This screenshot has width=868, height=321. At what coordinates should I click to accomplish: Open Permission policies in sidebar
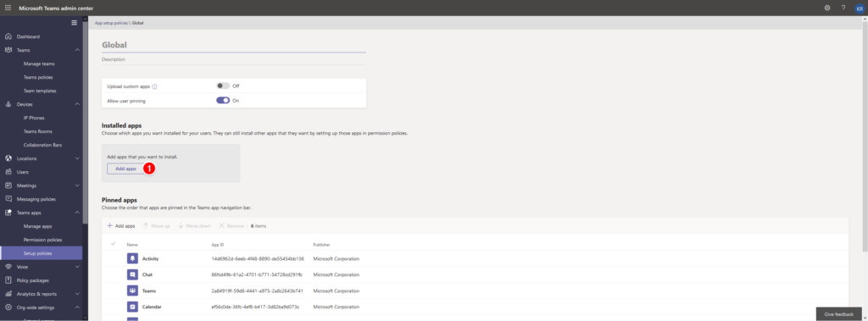click(42, 240)
